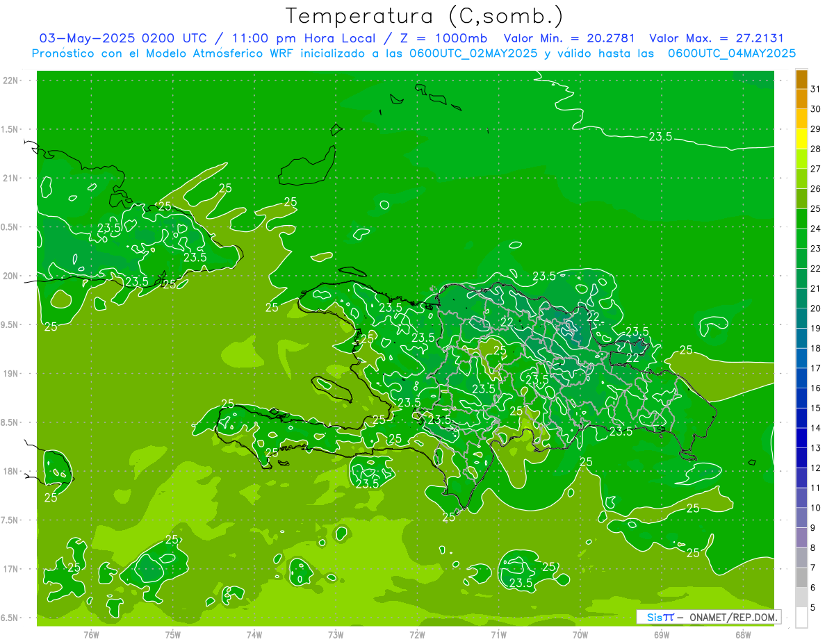The image size is (834, 644).
Task: Click the '22N' latitude label
Action: coord(10,80)
